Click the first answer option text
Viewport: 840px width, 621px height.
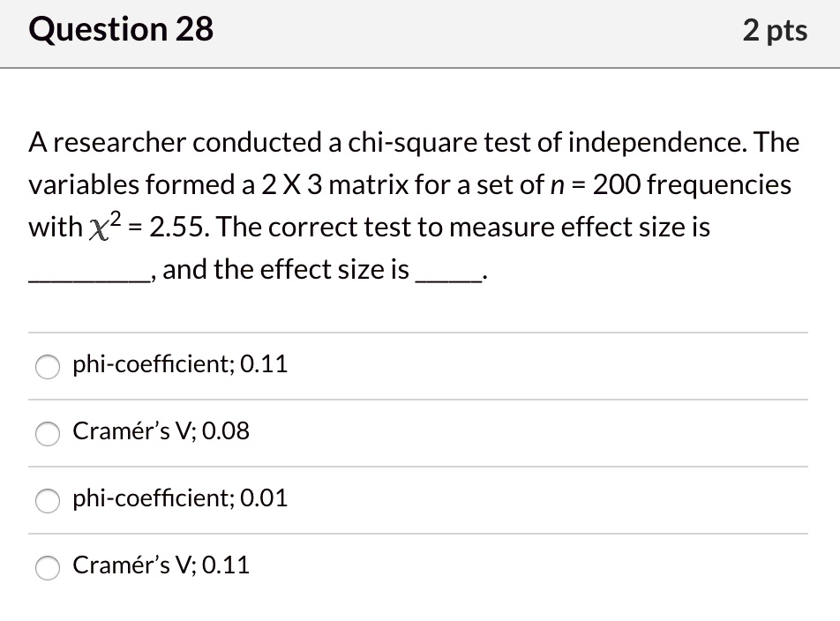click(x=180, y=363)
